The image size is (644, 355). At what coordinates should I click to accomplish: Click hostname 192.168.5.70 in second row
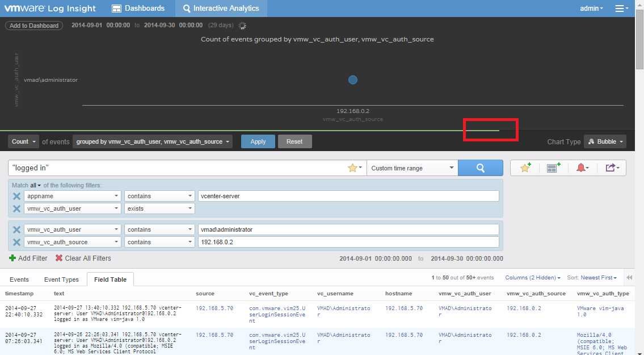(404, 335)
